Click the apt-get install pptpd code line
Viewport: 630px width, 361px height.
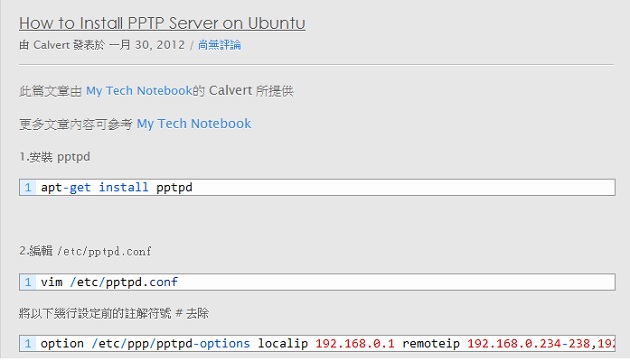[x=317, y=187]
